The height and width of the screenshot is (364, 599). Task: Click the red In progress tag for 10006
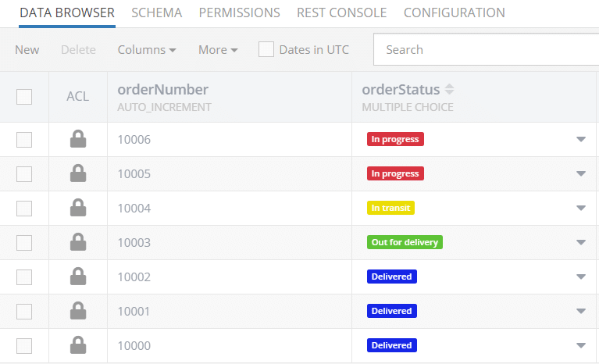(x=395, y=139)
